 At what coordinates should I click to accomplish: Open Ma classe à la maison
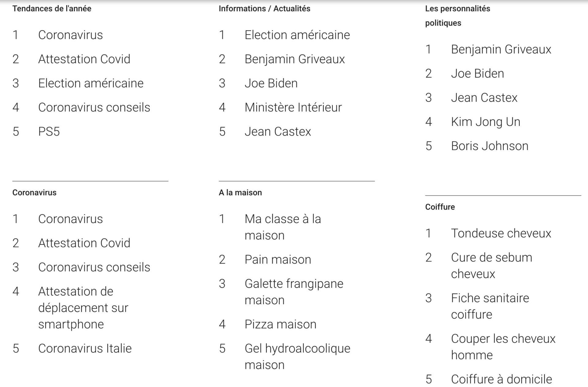[x=282, y=227]
